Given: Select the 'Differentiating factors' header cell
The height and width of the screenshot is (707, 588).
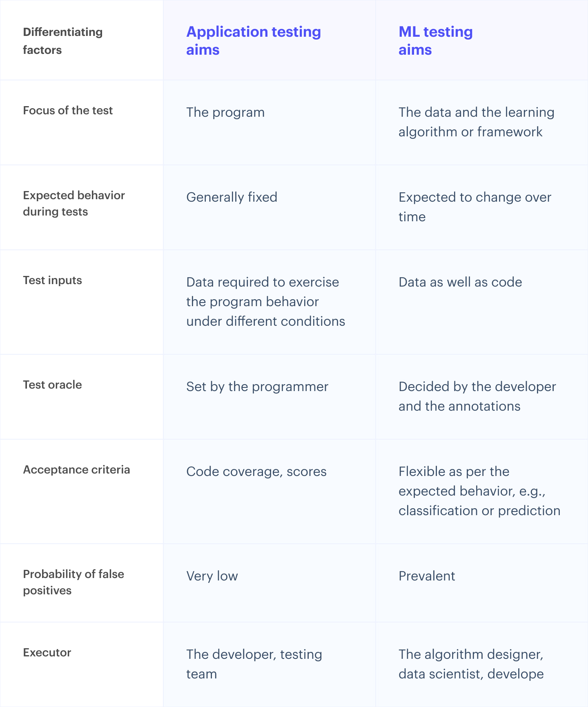Looking at the screenshot, I should [x=63, y=41].
